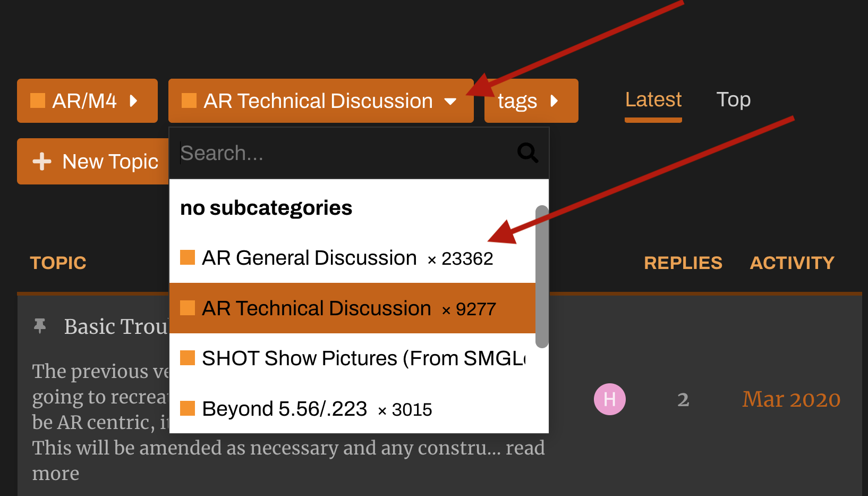Click the orange square on AR/M4 button
The width and height of the screenshot is (868, 496).
click(x=38, y=100)
